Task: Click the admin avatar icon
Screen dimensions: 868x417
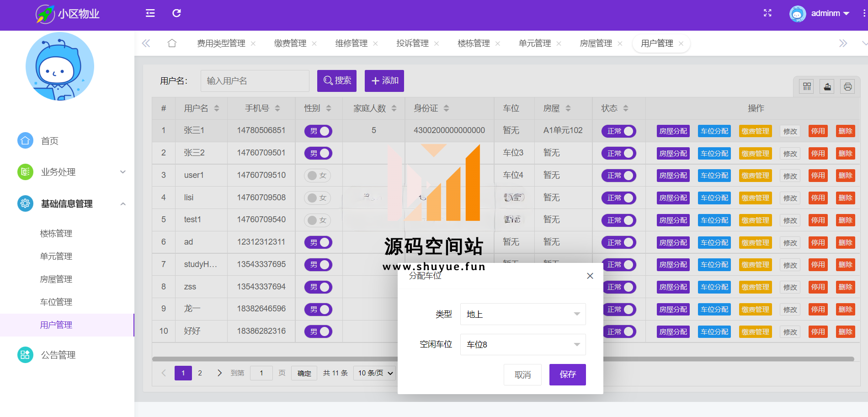Action: 798,14
